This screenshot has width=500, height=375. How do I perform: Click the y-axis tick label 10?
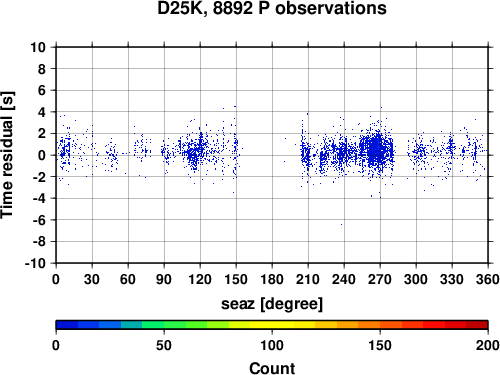(x=38, y=47)
